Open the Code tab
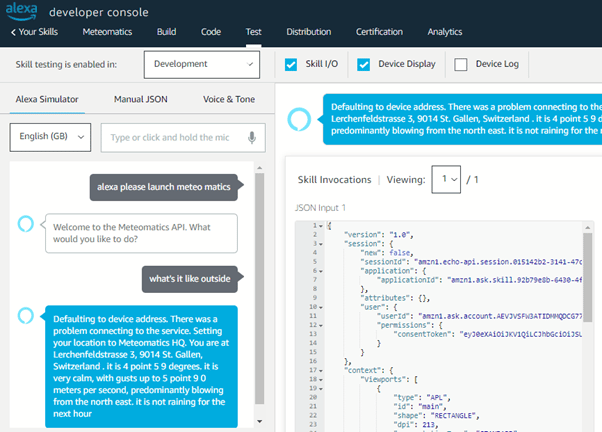This screenshot has width=602, height=432. [211, 32]
